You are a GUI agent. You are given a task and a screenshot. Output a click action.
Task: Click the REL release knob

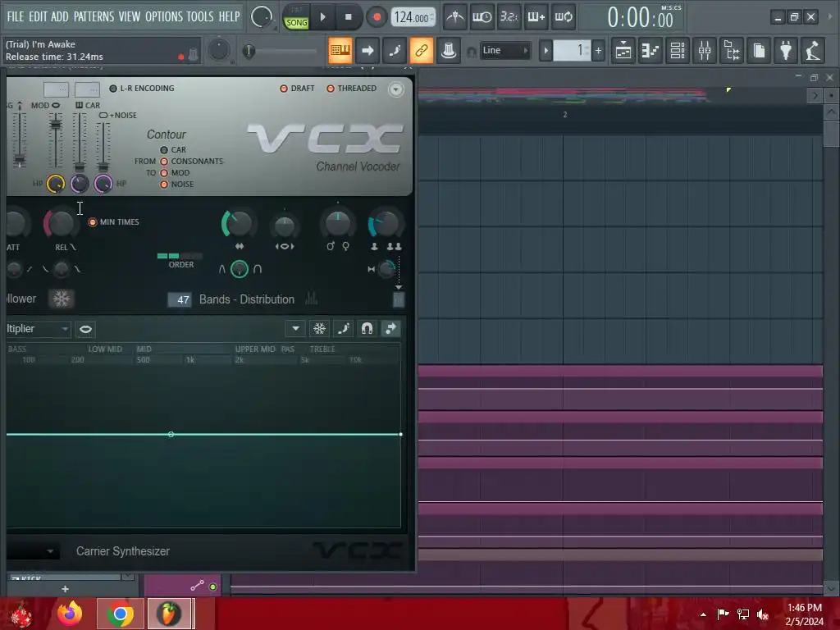pyautogui.click(x=61, y=223)
